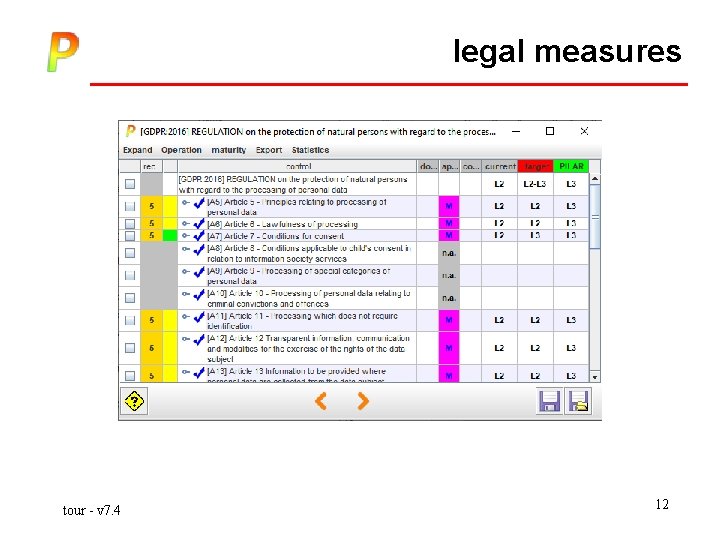Tick the checkbox for Article 11 row
The width and height of the screenshot is (720, 540).
(130, 320)
